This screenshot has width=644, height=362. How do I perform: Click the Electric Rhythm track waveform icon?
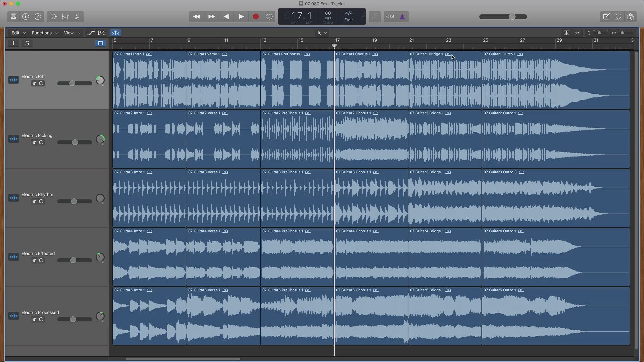click(13, 198)
